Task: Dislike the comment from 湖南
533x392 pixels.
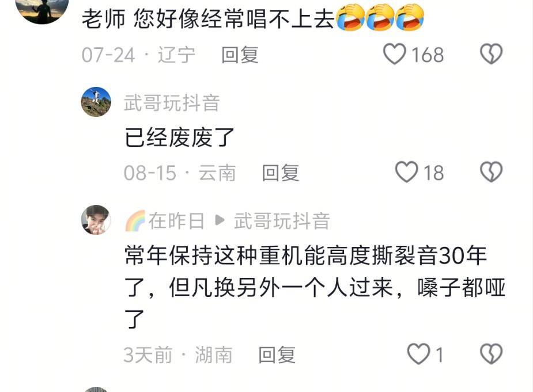Action: (x=491, y=354)
